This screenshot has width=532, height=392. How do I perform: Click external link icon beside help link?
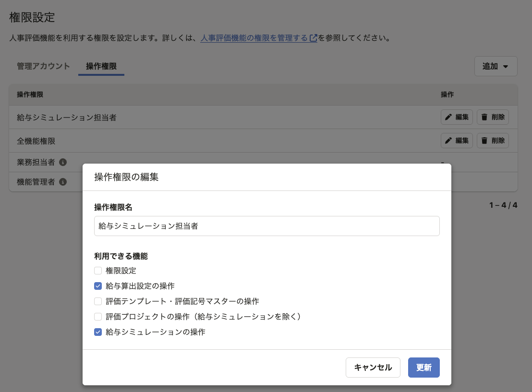(313, 38)
